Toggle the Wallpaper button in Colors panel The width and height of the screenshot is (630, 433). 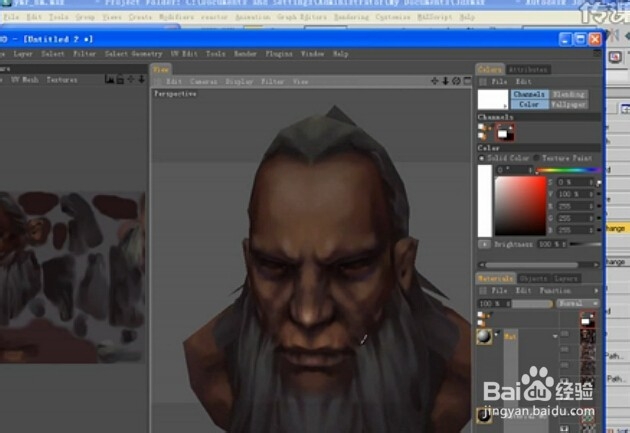[568, 104]
